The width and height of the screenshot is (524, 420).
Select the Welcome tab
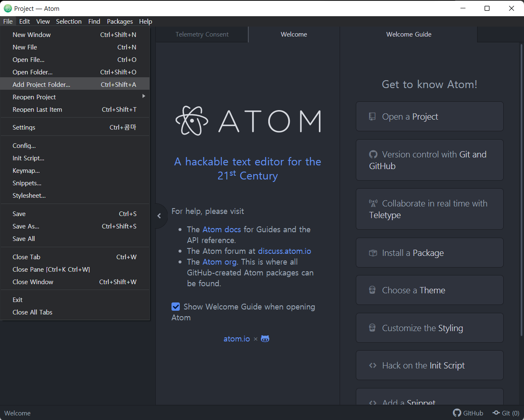pyautogui.click(x=294, y=34)
